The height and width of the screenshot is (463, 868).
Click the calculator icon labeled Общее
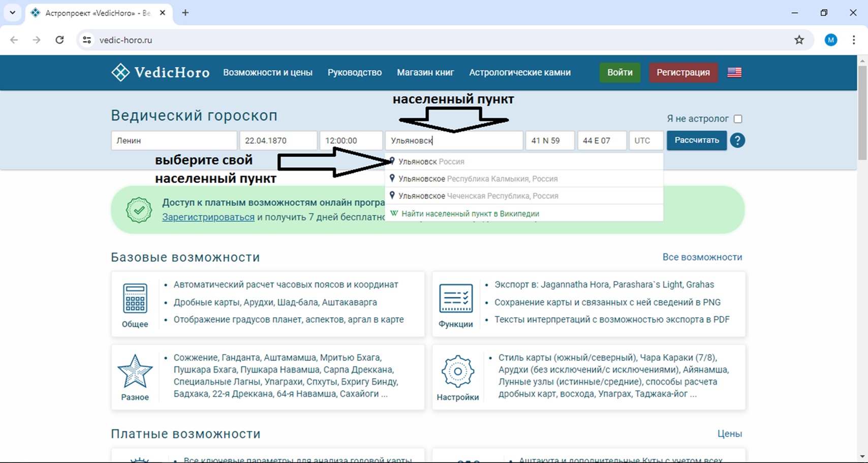pyautogui.click(x=135, y=298)
